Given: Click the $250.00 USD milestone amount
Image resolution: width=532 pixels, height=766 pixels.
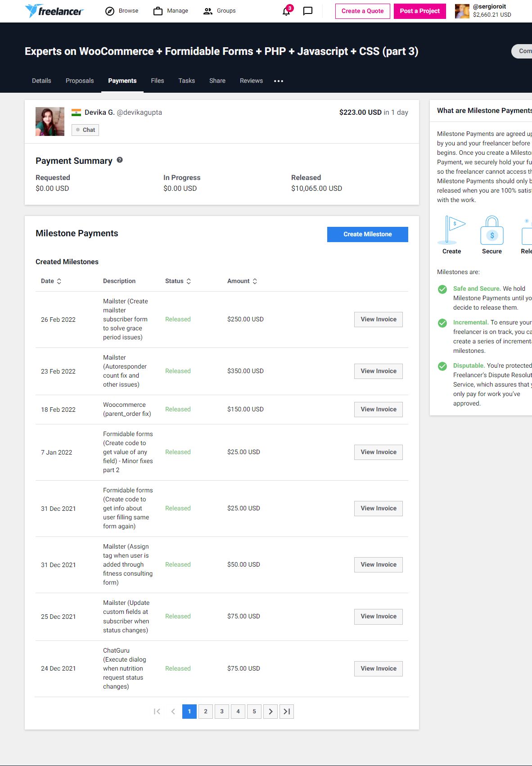Looking at the screenshot, I should coord(245,320).
